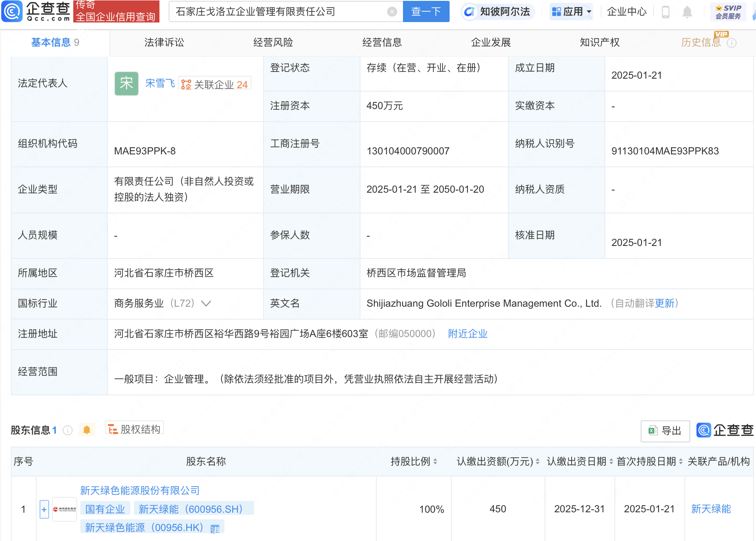Click the orange bell alert beside 股东信息

point(87,430)
